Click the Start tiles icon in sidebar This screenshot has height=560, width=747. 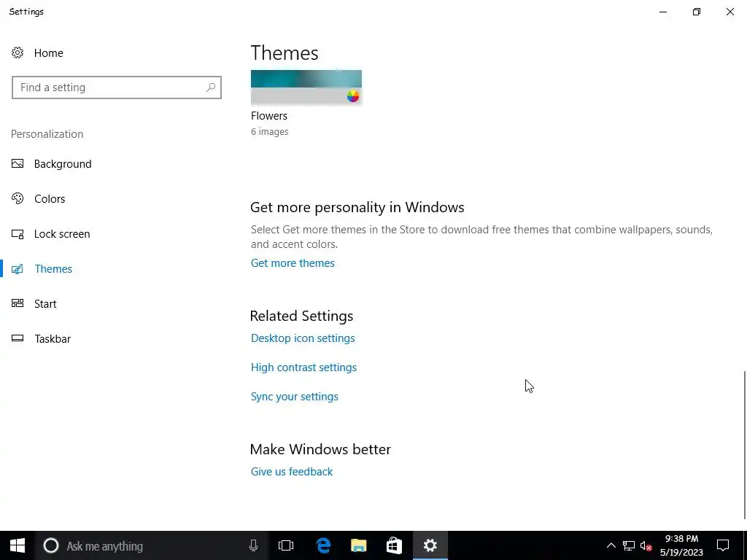[x=18, y=303]
